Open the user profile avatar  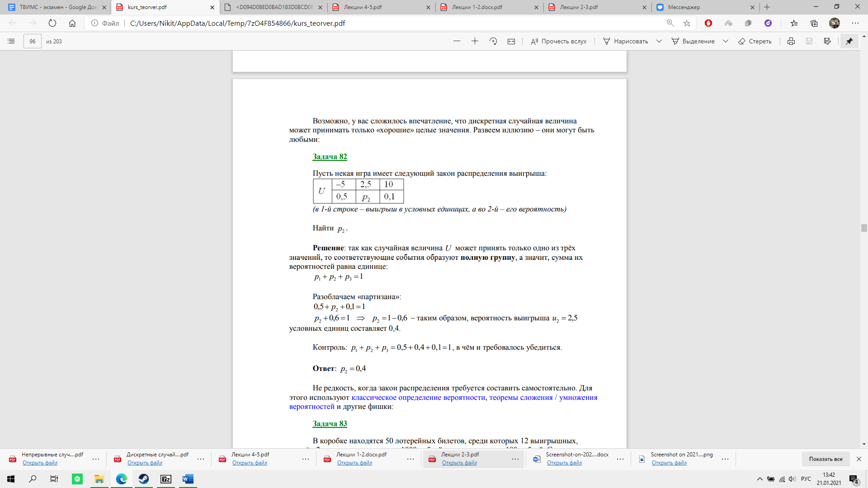pyautogui.click(x=835, y=23)
